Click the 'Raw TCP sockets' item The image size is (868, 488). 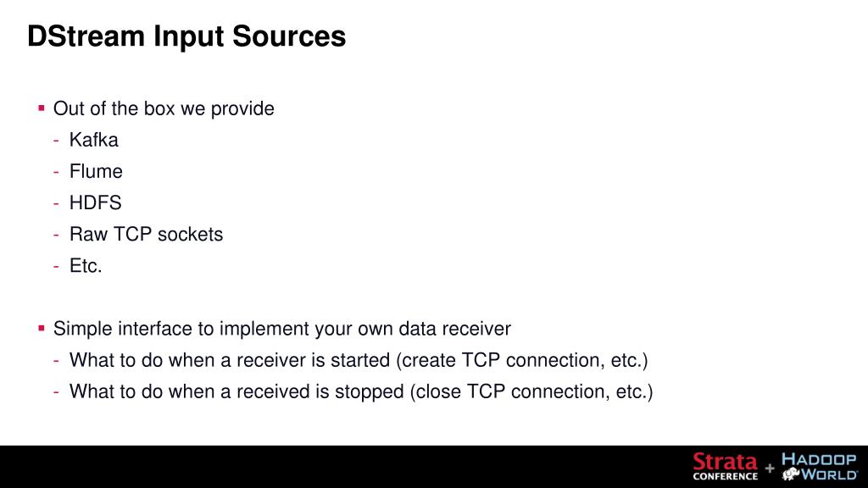coord(146,235)
